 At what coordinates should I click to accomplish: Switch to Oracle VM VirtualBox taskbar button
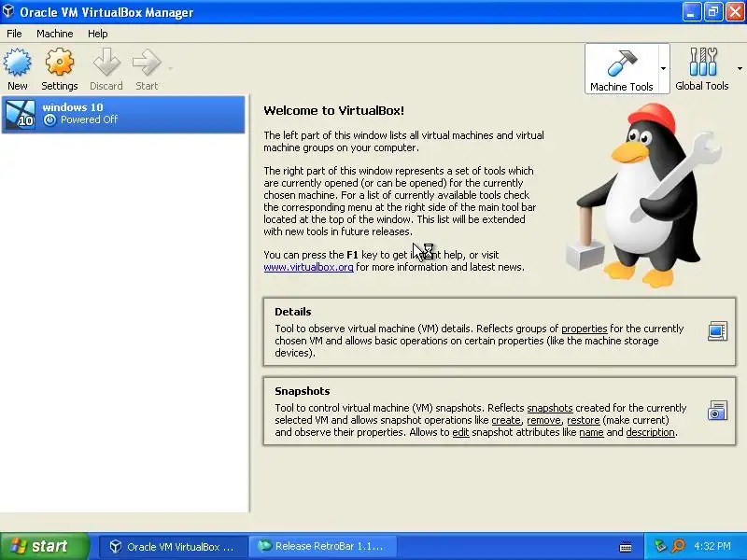[174, 547]
